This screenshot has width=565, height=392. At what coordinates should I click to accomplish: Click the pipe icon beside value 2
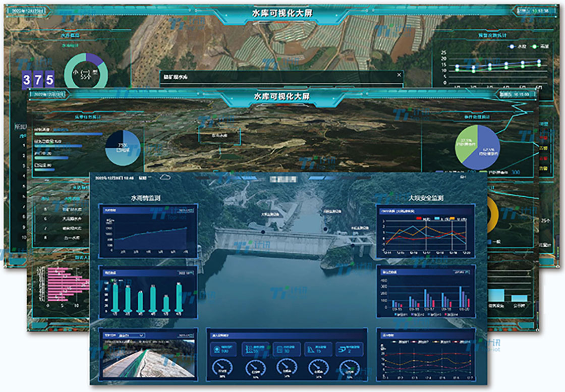pos(342,349)
